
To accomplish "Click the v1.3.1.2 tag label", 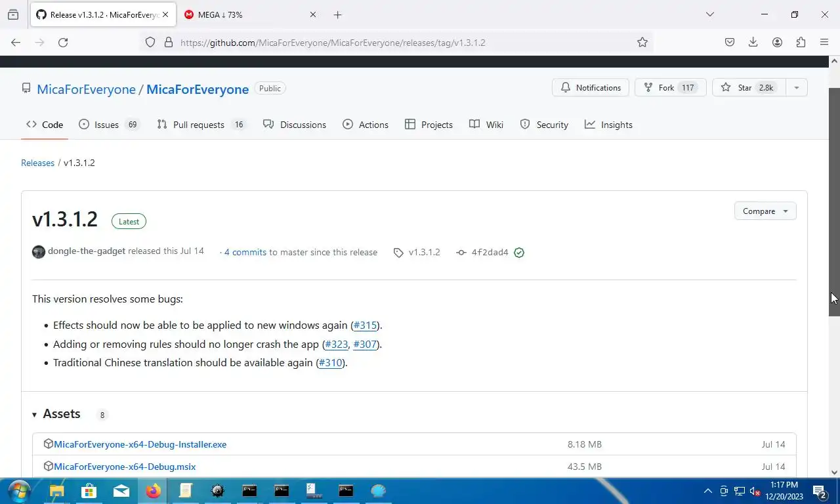I will tap(417, 252).
